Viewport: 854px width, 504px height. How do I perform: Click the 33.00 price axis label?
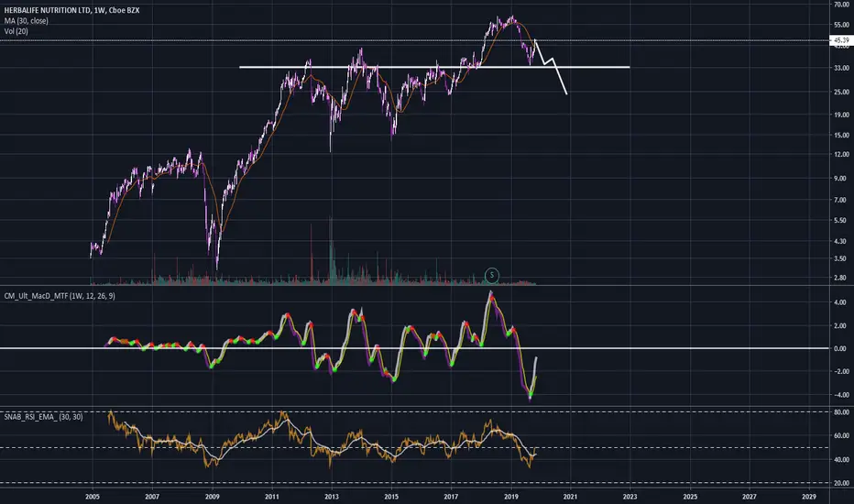click(841, 68)
